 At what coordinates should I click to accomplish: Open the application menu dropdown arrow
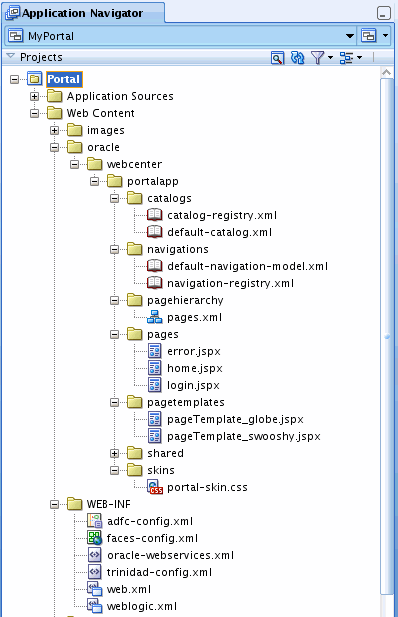click(x=385, y=36)
